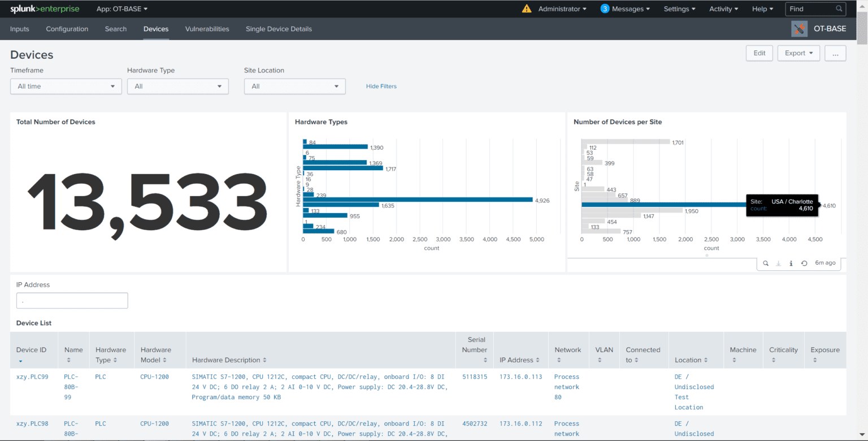The height and width of the screenshot is (441, 868).
Task: Open device link xzy.PLC98
Action: click(x=32, y=423)
